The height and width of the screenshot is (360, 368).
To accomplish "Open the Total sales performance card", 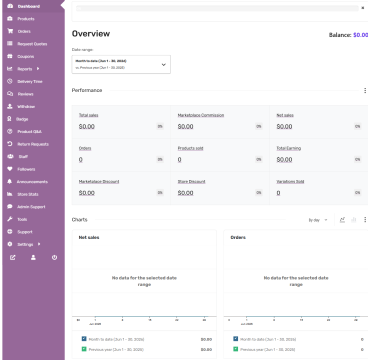I will [x=121, y=122].
